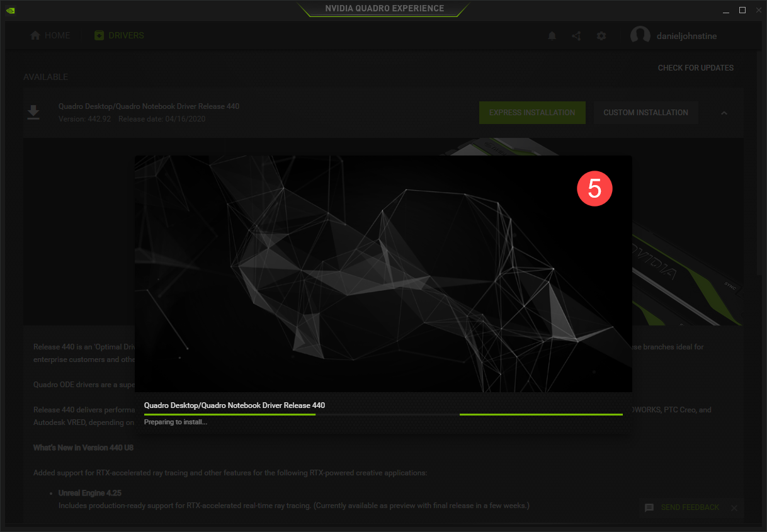Click 'Unreal Engine 4.25' list item
Image resolution: width=767 pixels, height=532 pixels.
[x=91, y=493]
